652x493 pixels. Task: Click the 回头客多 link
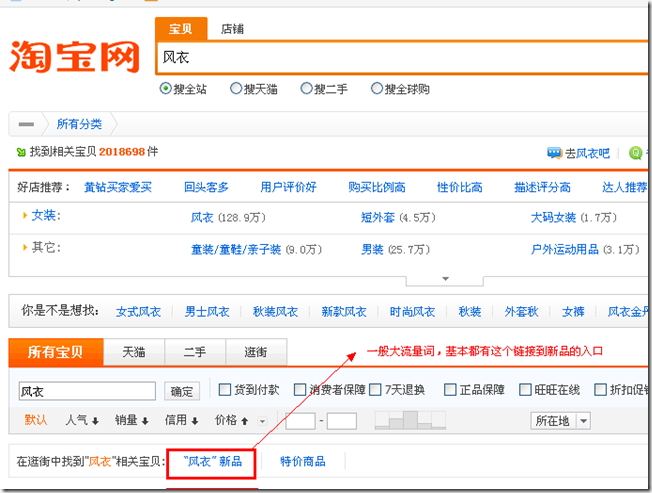point(206,187)
